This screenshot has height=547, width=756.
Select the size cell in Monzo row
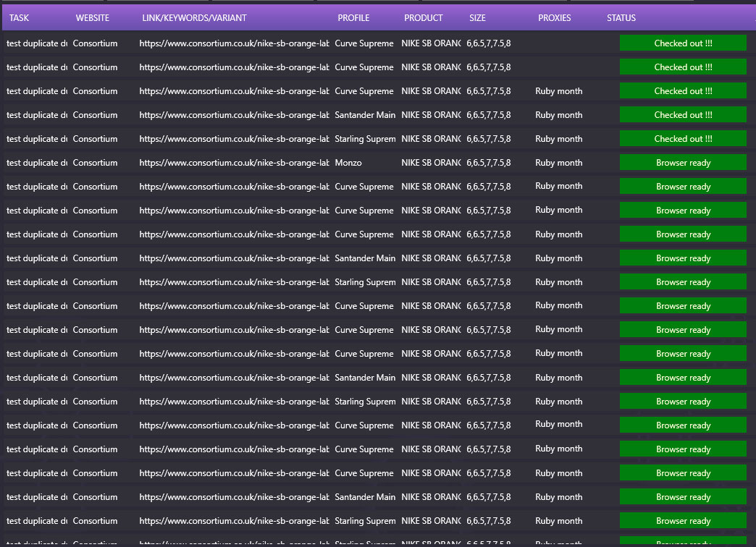tap(488, 163)
